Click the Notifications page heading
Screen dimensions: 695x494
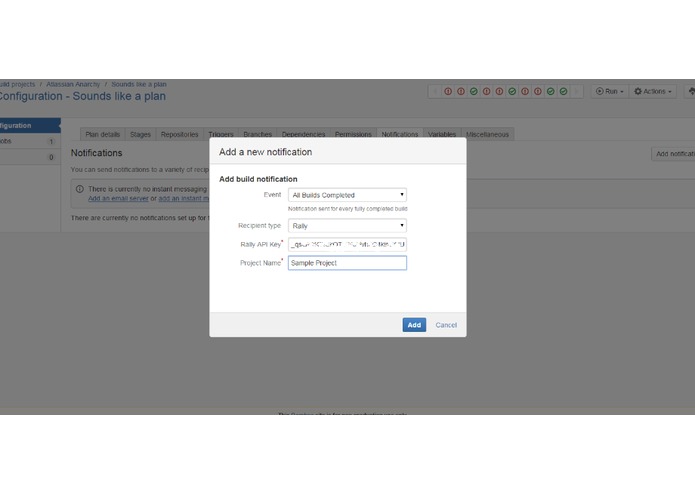(97, 153)
